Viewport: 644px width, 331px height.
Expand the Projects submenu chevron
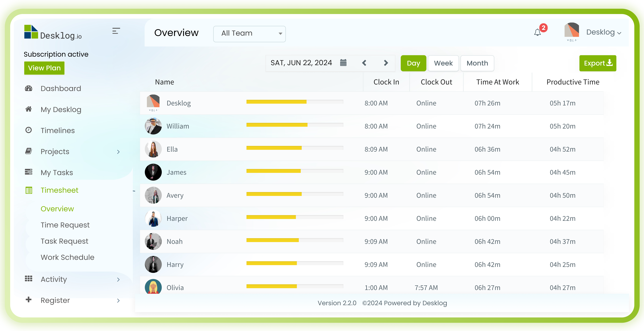coord(119,152)
